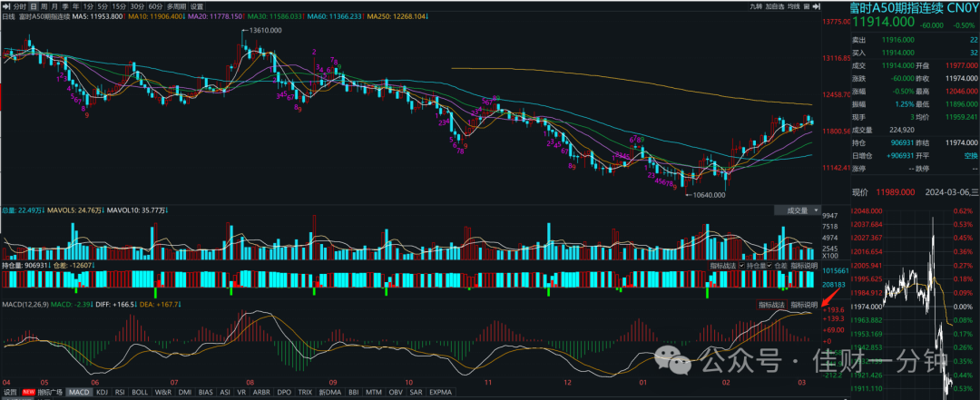Viewport: 980px width, 400px height.
Task: Select the EXPMA indicator tab
Action: pos(440,392)
